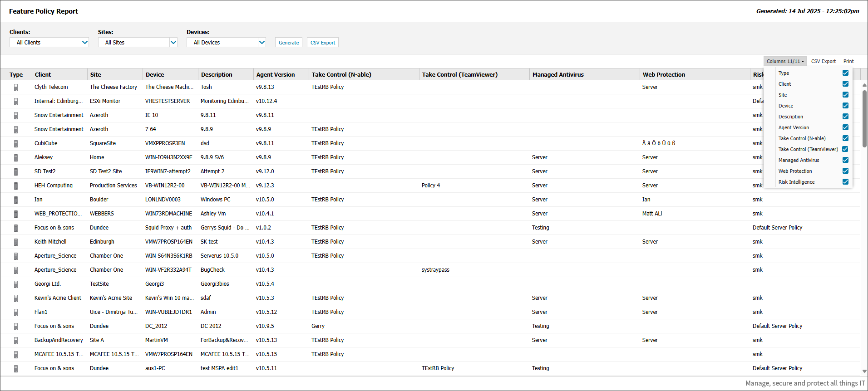Image resolution: width=868 pixels, height=391 pixels.
Task: Collapse the Columns 11/11 dropdown
Action: (785, 61)
